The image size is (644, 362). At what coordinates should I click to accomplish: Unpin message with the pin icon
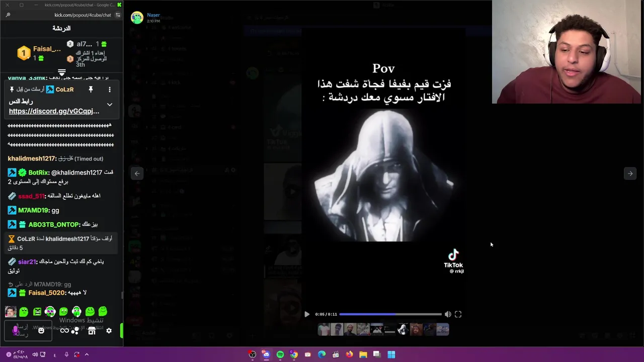coord(91,89)
